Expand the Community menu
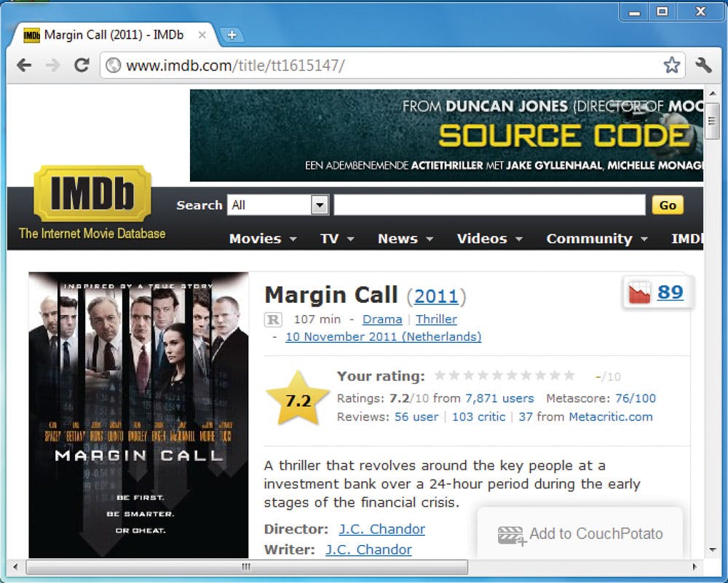Screen dimensions: 728x583 597,239
